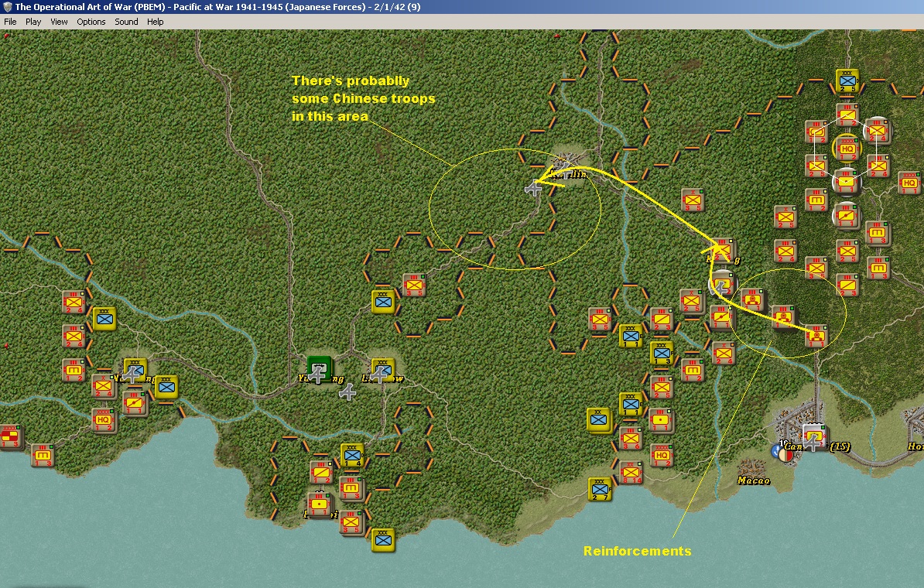Select the yellow XXX unit marked 2 7
This screenshot has width=924, height=588.
[600, 489]
